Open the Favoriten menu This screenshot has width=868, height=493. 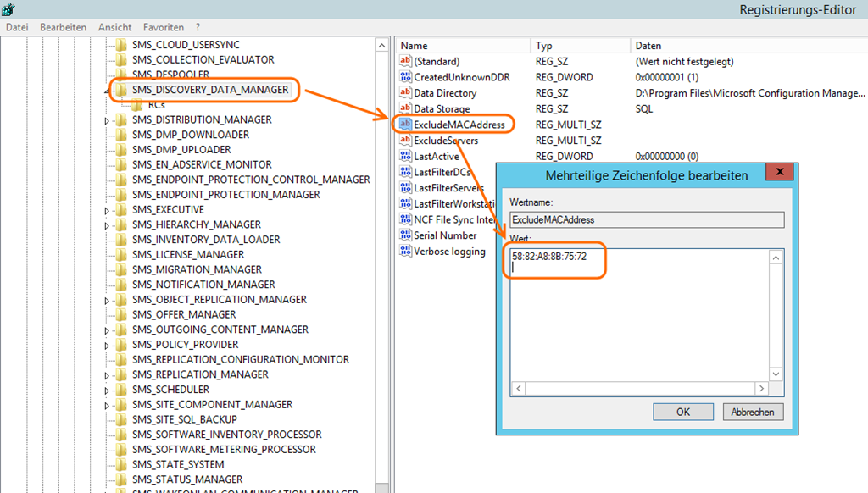coord(163,27)
